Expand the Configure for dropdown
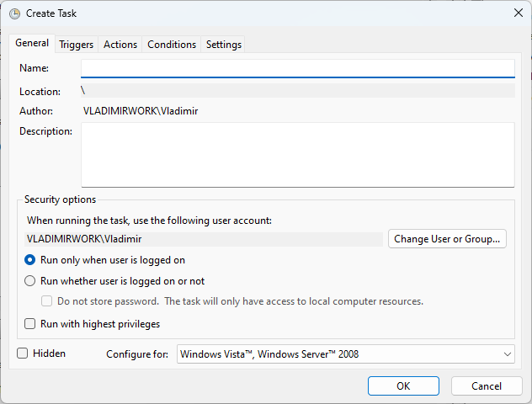Screen dimensions: 532x404 click(x=345, y=354)
